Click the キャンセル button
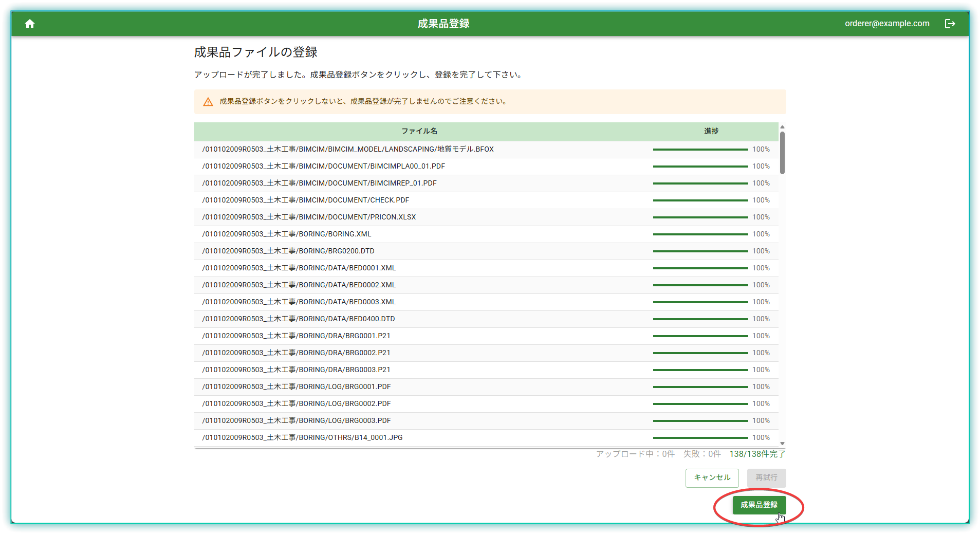Viewport: 980px width, 534px height. [712, 477]
